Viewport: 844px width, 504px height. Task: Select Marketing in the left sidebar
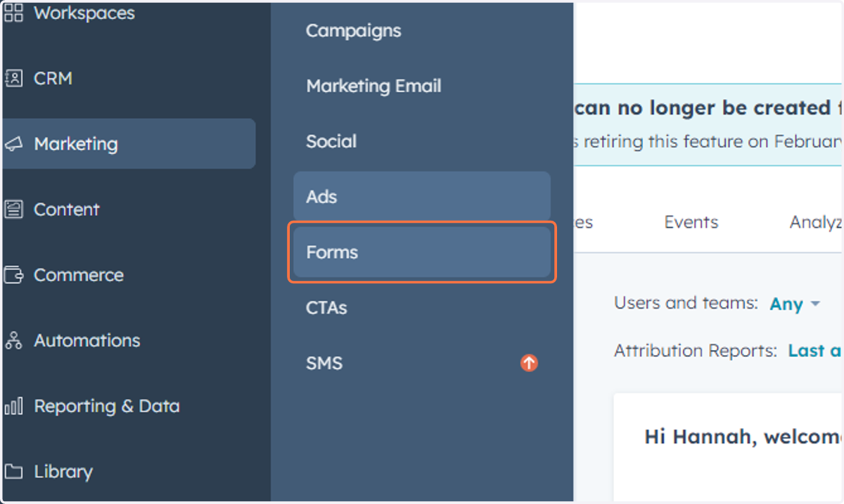coord(129,143)
